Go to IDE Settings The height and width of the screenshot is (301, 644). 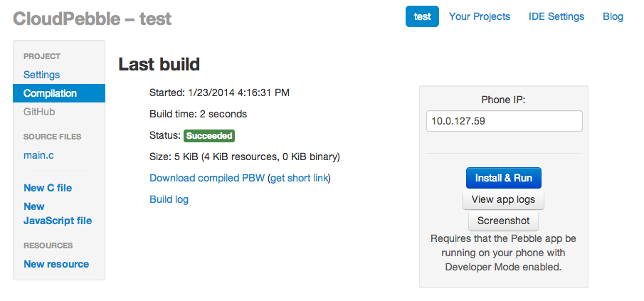(x=556, y=16)
